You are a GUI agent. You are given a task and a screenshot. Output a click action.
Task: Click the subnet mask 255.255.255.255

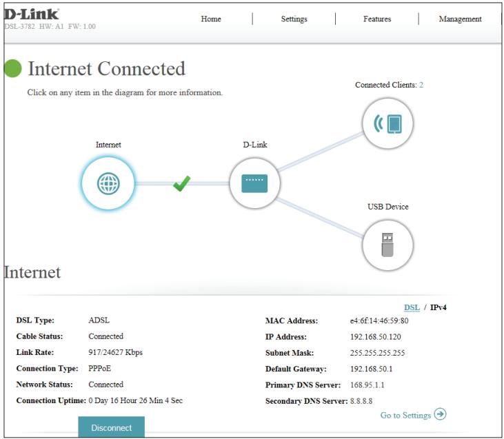point(377,353)
